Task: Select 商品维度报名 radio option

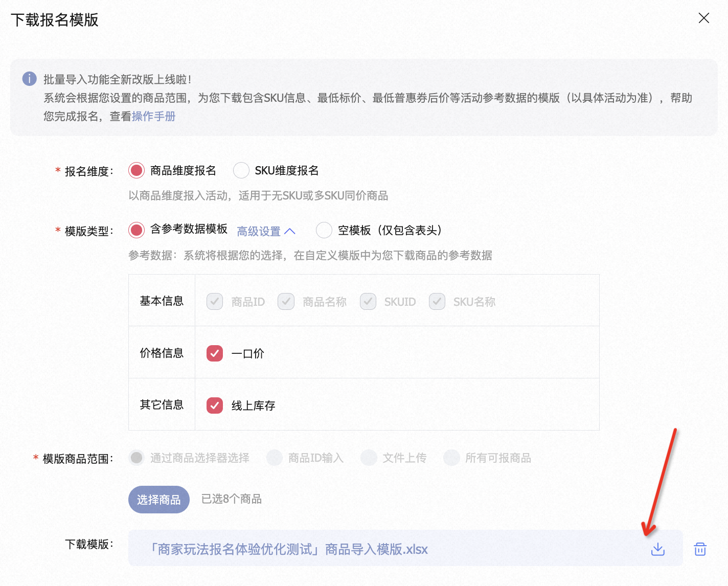Action: (x=136, y=170)
